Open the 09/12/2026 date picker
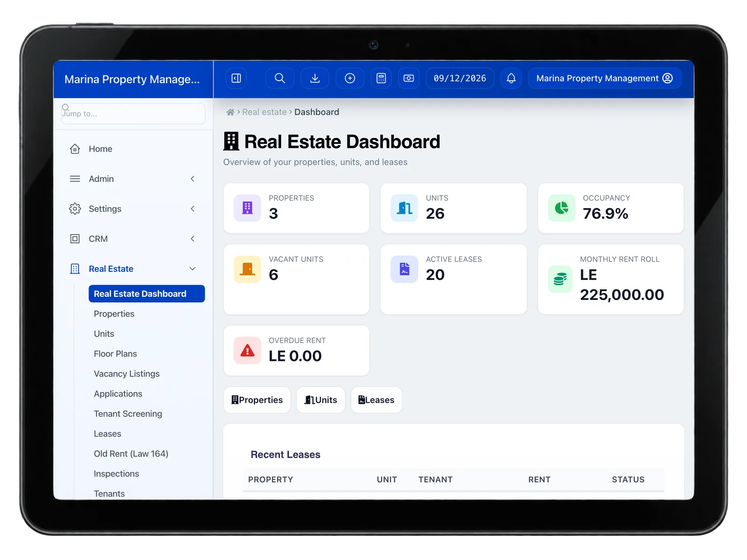The height and width of the screenshot is (560, 747). pyautogui.click(x=460, y=78)
